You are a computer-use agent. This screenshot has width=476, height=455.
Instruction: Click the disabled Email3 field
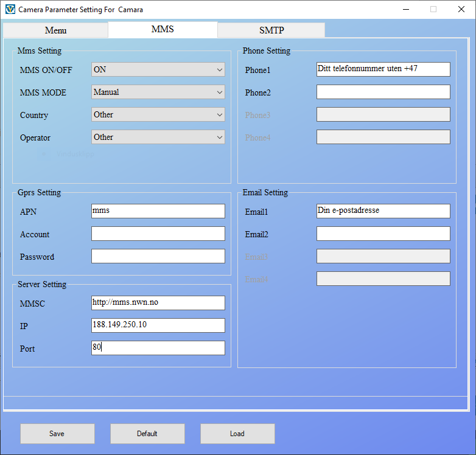(x=383, y=256)
